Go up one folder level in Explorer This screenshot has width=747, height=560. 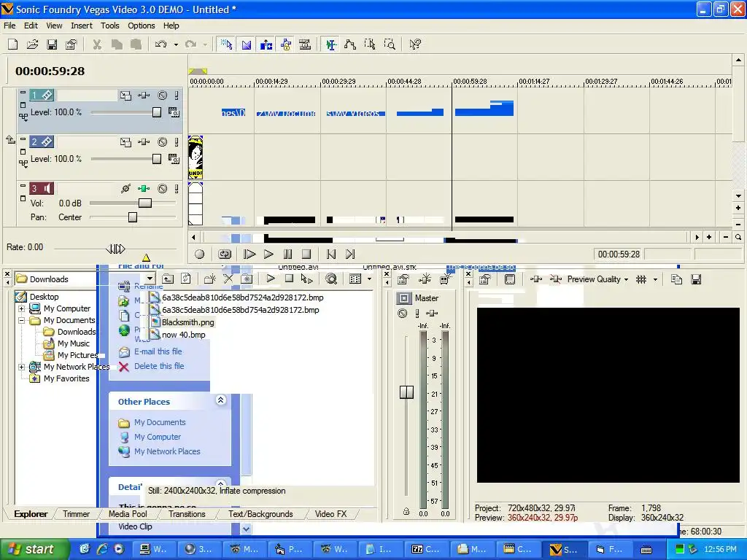pyautogui.click(x=168, y=279)
